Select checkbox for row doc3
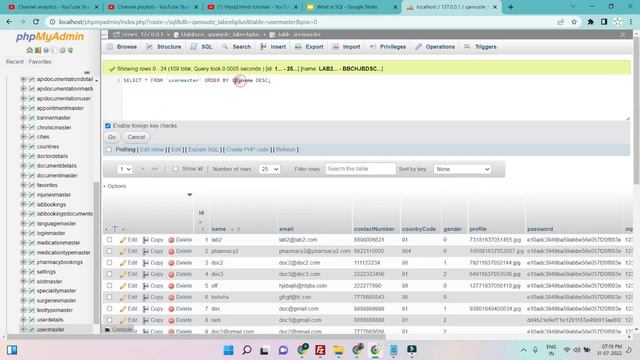Image resolution: width=640 pixels, height=360 pixels. click(x=109, y=274)
